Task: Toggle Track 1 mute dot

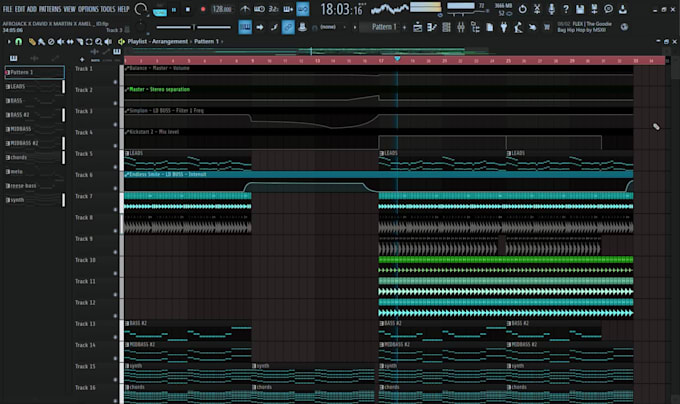Action: 115,81
